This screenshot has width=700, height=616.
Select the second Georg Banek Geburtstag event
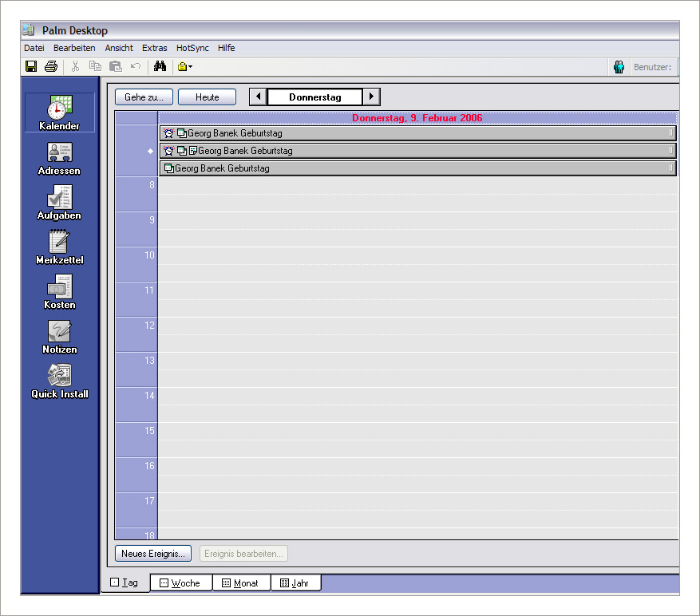(x=418, y=151)
